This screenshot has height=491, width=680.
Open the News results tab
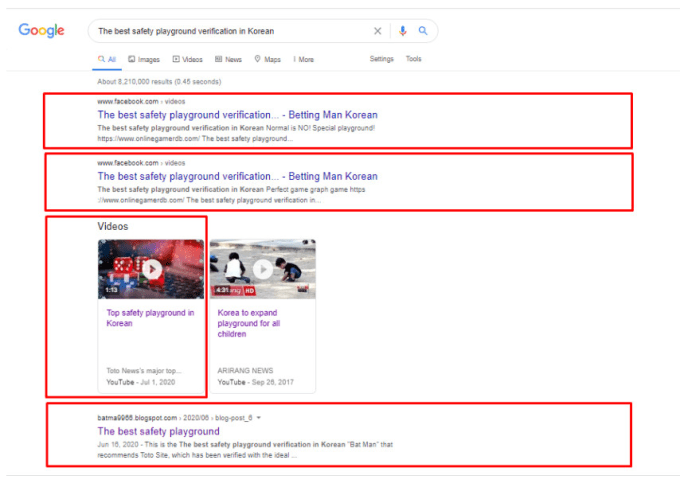click(x=228, y=59)
